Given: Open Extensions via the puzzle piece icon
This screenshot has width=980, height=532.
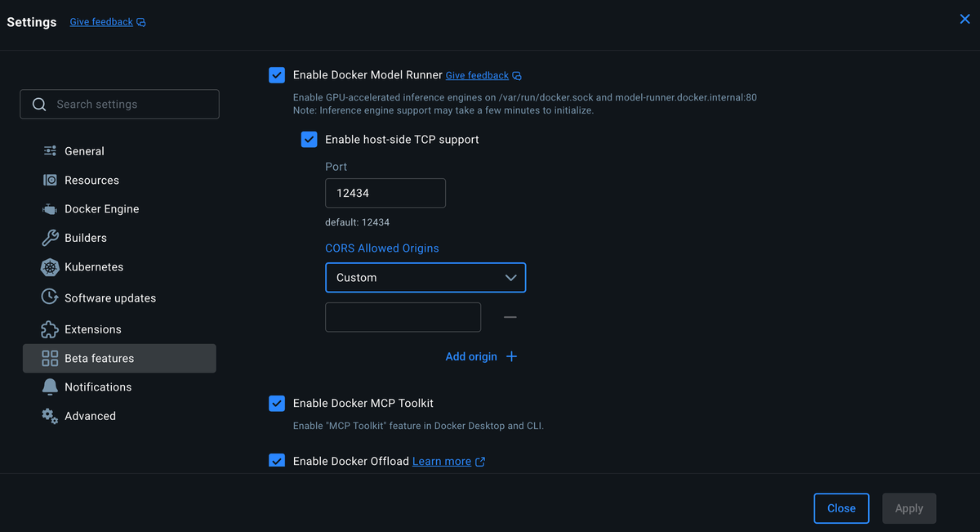Looking at the screenshot, I should pos(50,329).
